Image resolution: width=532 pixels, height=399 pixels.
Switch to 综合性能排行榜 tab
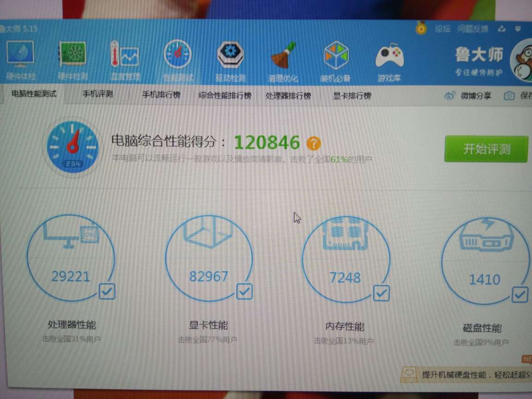pyautogui.click(x=225, y=95)
